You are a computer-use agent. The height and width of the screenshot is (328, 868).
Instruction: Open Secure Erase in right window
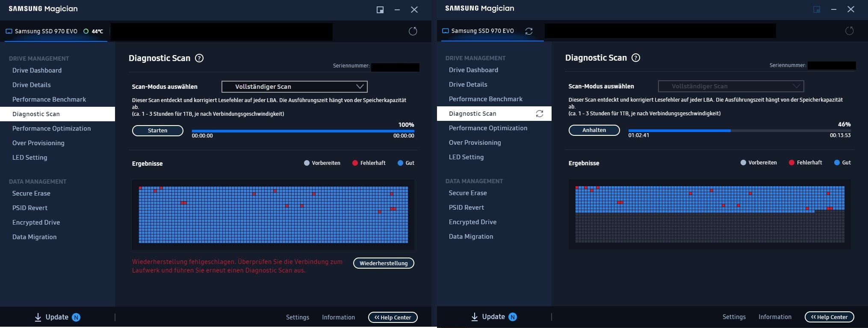tap(468, 193)
